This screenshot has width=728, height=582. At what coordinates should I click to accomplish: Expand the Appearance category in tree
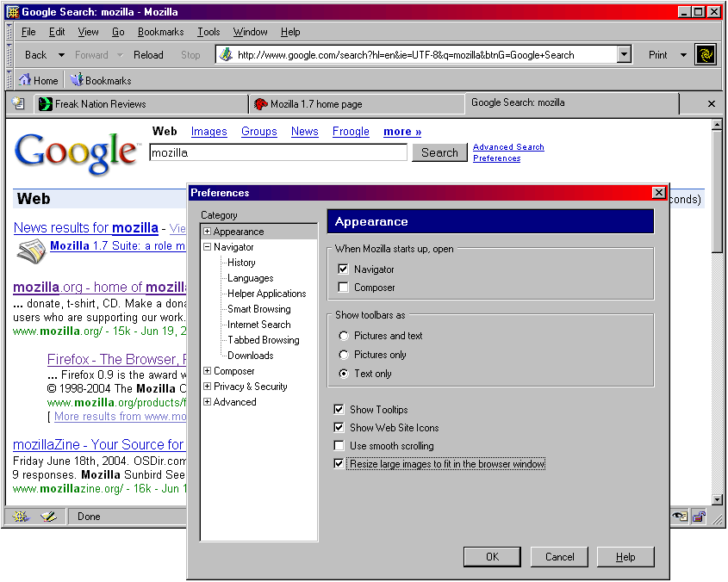coord(207,232)
